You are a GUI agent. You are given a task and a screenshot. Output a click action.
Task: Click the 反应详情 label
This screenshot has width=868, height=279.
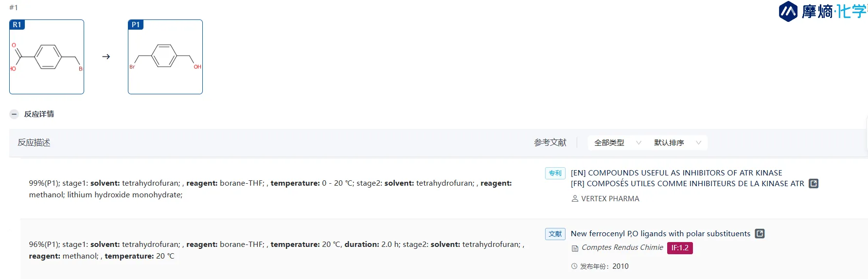[x=39, y=114]
